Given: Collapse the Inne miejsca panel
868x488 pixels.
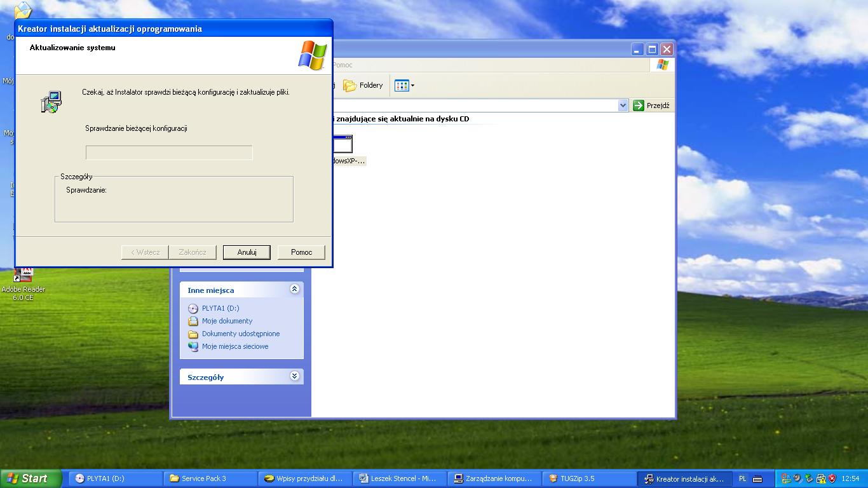Looking at the screenshot, I should (294, 289).
